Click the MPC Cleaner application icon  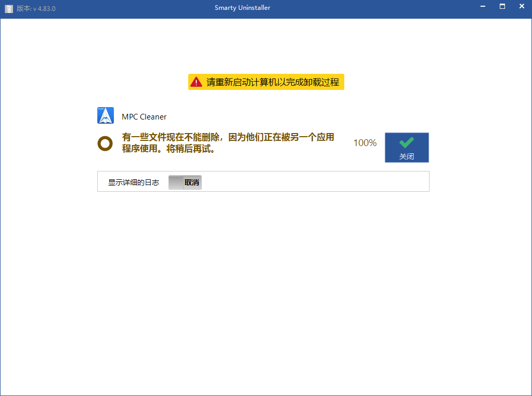point(106,115)
